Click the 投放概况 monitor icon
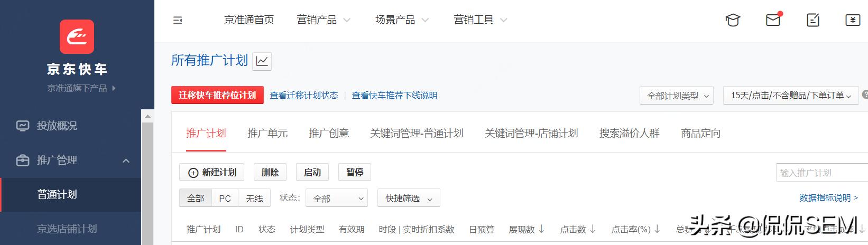This screenshot has width=868, height=245. [x=23, y=126]
